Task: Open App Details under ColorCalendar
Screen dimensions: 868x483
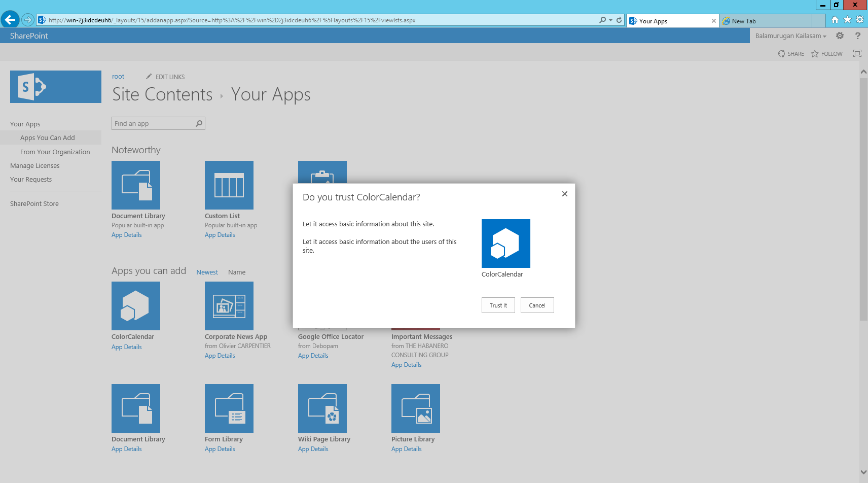Action: pos(127,347)
